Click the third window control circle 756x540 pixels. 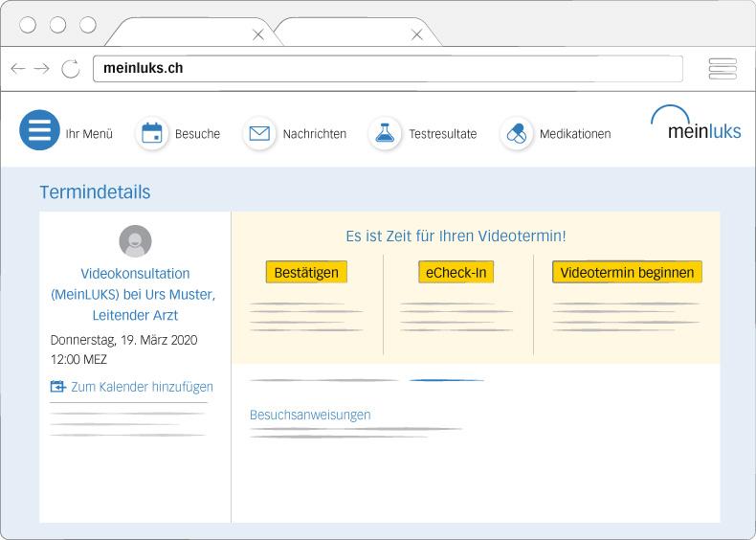[88, 25]
